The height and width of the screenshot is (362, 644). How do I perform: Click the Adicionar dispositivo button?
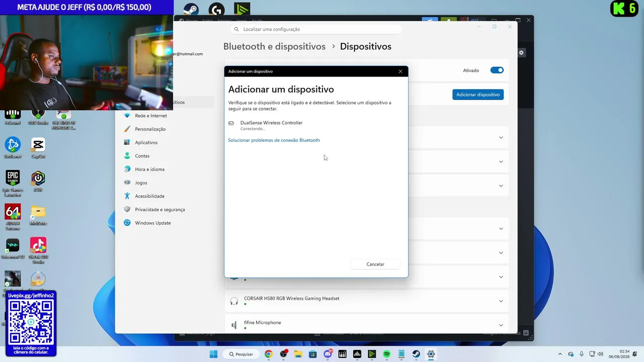[478, 95]
